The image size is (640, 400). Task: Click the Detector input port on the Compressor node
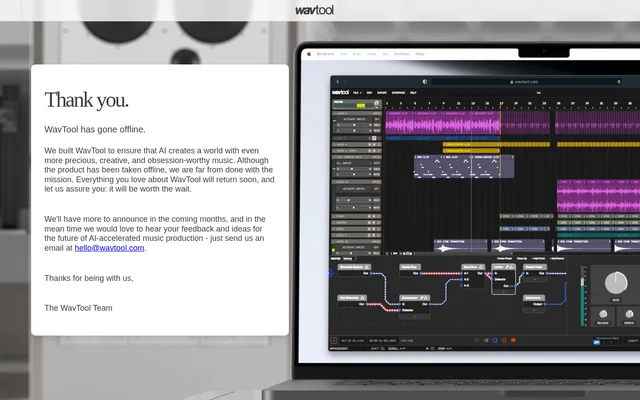tap(399, 310)
